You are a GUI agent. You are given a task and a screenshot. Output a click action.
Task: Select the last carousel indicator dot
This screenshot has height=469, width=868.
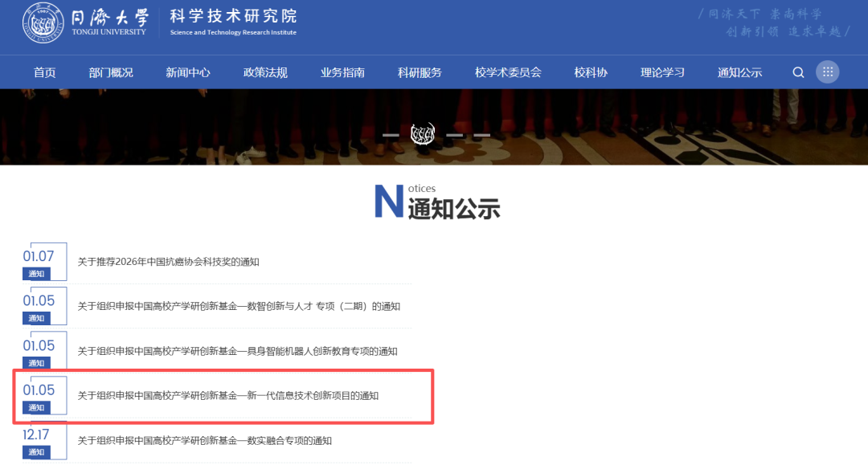481,136
